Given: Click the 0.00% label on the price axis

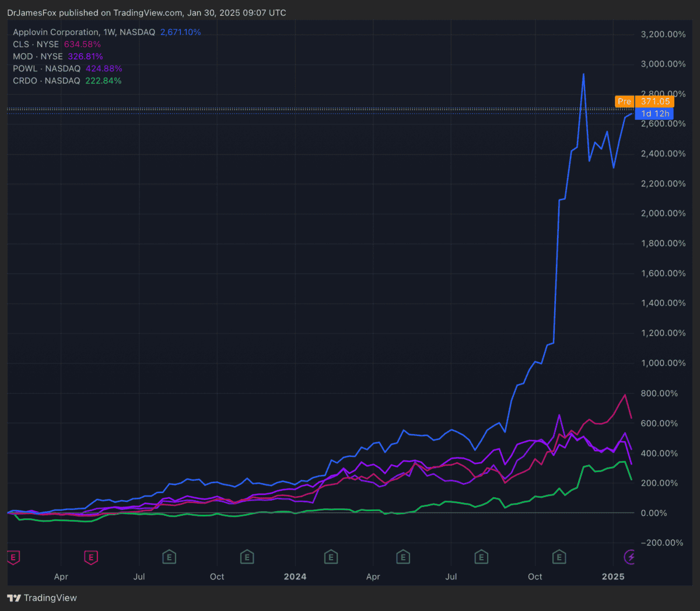Looking at the screenshot, I should coord(653,513).
